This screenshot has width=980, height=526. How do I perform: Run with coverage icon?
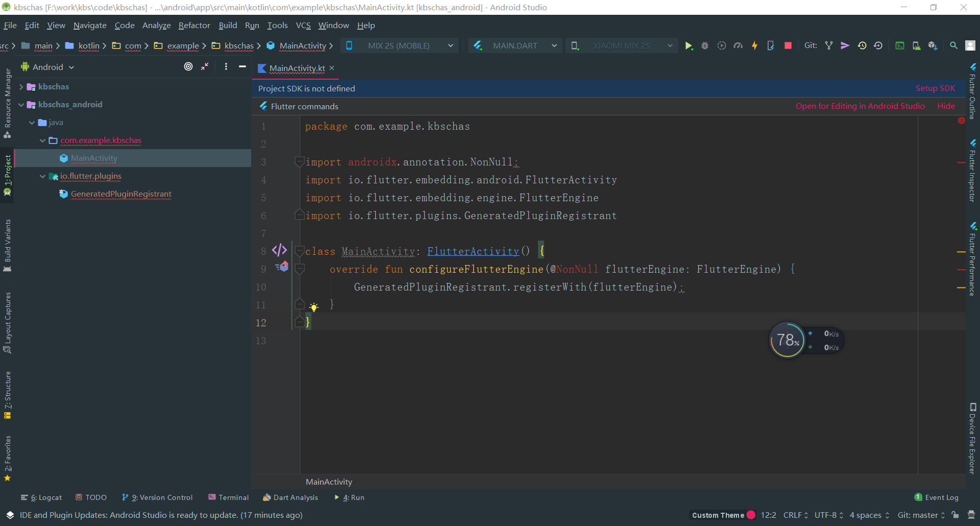[721, 46]
